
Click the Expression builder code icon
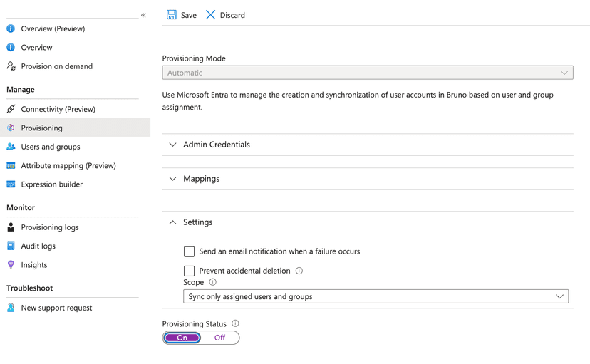coord(11,184)
